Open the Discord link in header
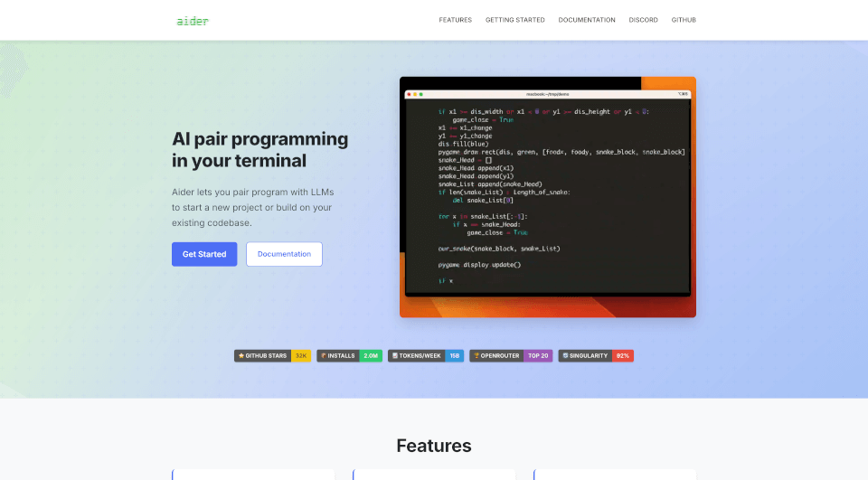Image resolution: width=868 pixels, height=480 pixels. pyautogui.click(x=643, y=20)
